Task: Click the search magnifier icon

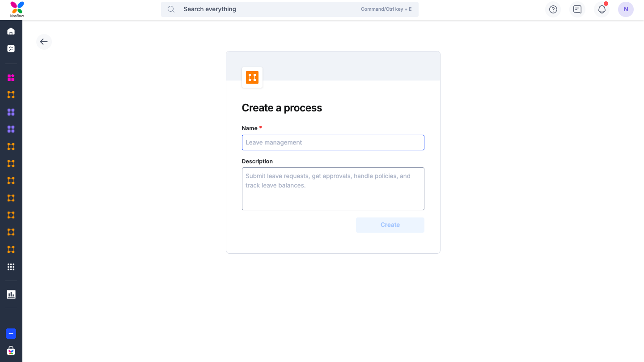Action: click(x=171, y=9)
